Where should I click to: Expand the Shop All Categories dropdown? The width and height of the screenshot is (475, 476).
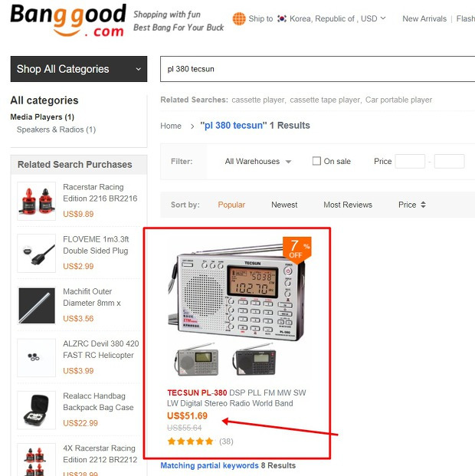(x=79, y=69)
